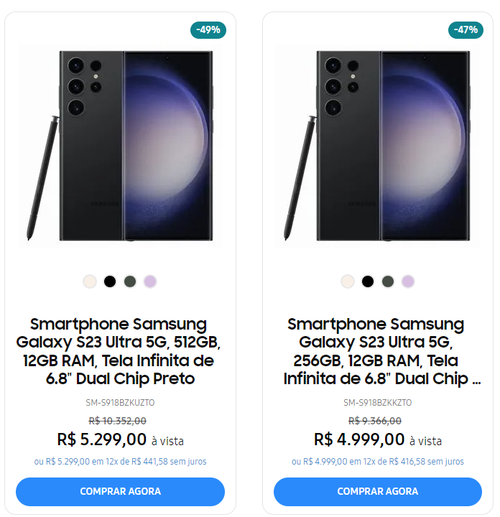Select cream color on the 256GB phone
The height and width of the screenshot is (517, 500).
[x=348, y=281]
